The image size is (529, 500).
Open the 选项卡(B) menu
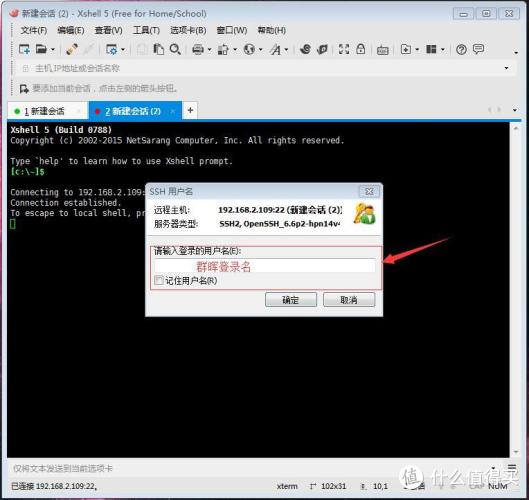(188, 30)
